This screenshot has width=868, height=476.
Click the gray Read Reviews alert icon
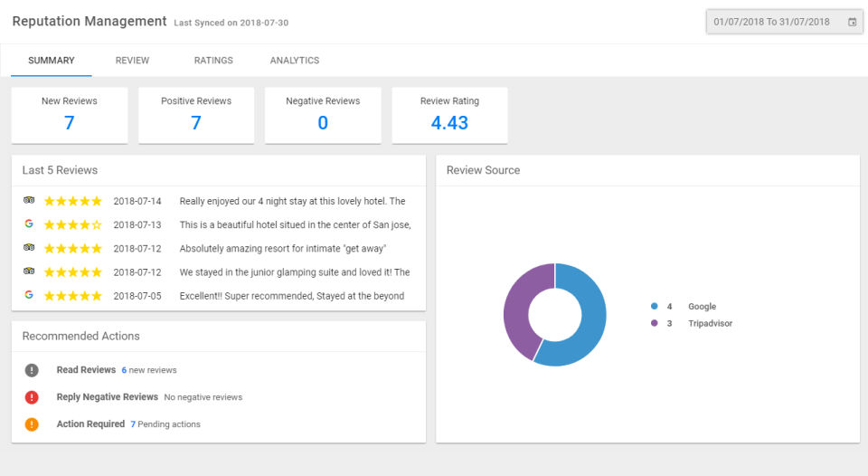[x=32, y=370]
